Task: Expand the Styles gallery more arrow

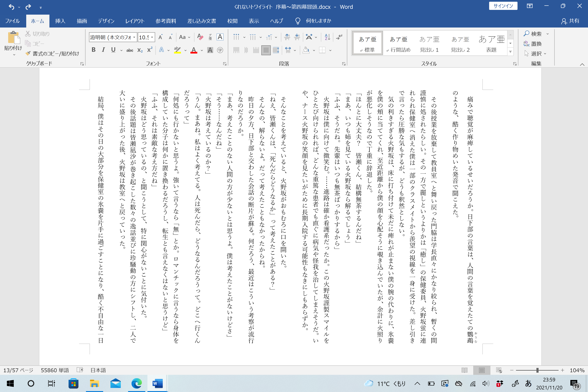Action: click(510, 52)
